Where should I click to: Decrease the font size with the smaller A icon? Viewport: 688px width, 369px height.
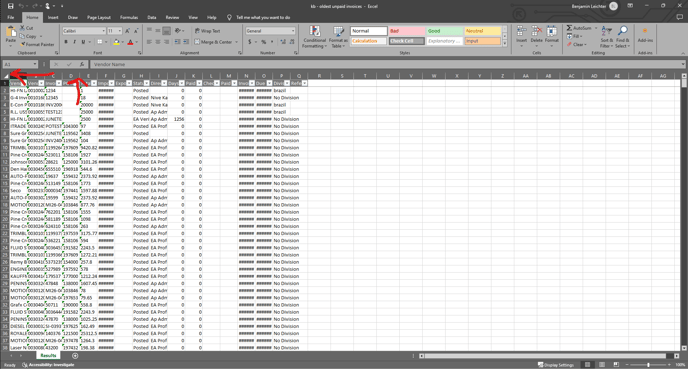[136, 31]
